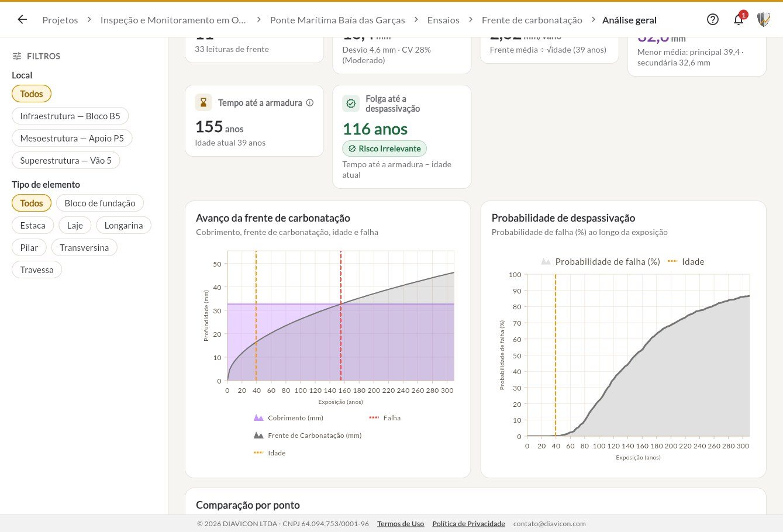Open the user profile avatar

pyautogui.click(x=764, y=19)
